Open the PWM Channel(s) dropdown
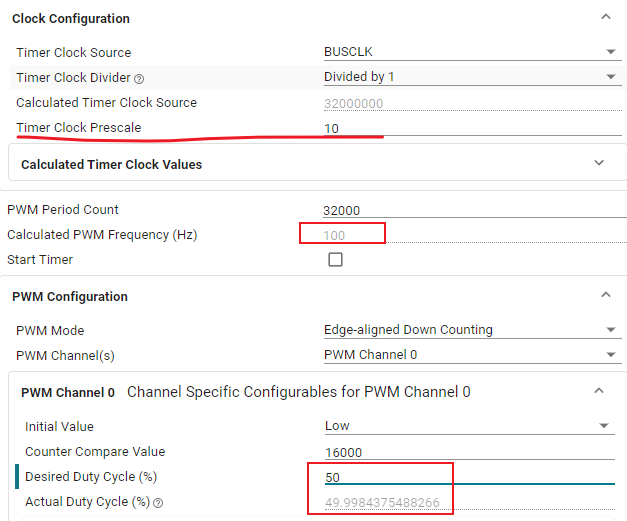The height and width of the screenshot is (521, 627). [470, 355]
